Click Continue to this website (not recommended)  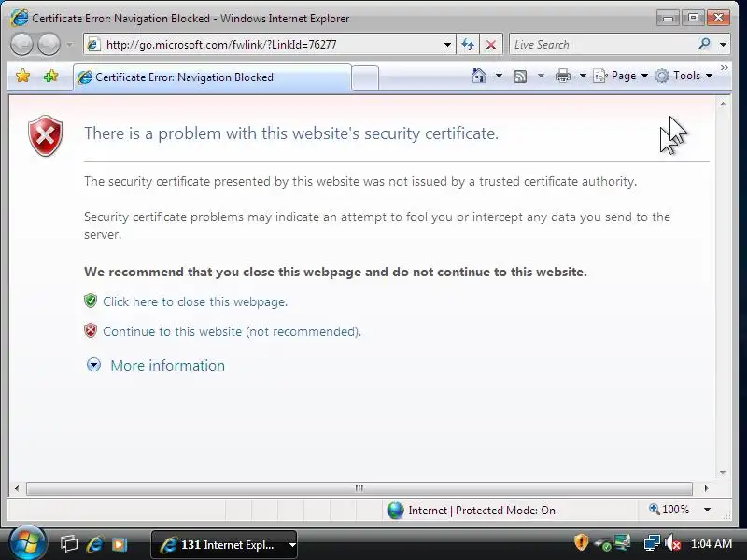pyautogui.click(x=232, y=331)
